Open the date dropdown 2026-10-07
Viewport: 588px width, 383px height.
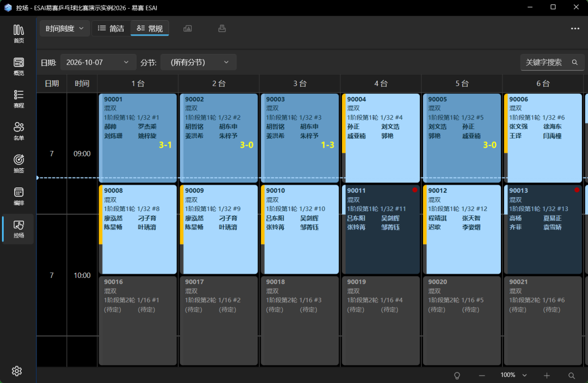97,62
